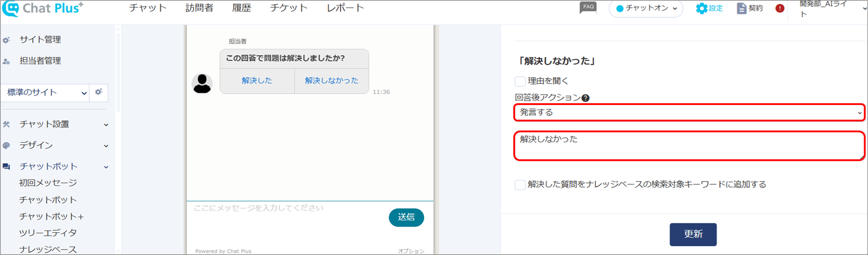868x255 pixels.
Task: Click the 担当者 label above the message
Action: point(237,41)
